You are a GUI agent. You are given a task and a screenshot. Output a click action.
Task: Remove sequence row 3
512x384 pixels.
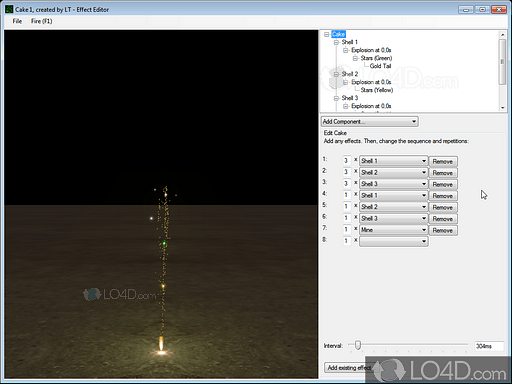pos(443,184)
